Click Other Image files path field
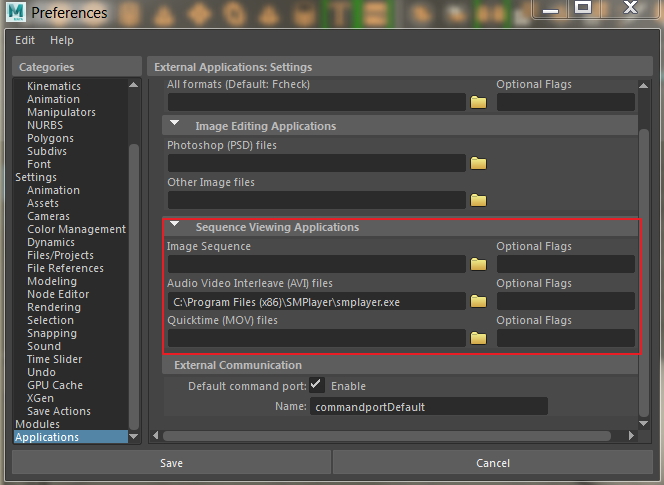The height and width of the screenshot is (485, 664). pyautogui.click(x=317, y=200)
